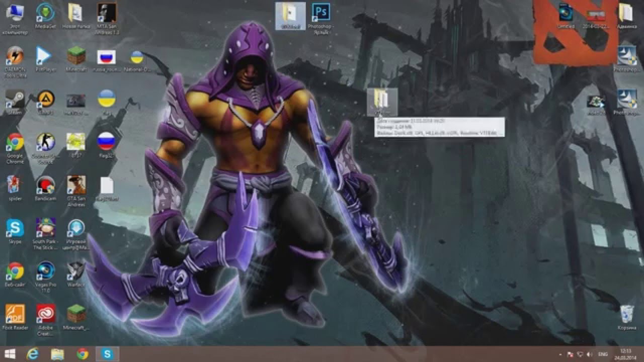Switch input language via the ENG indicator

602,354
